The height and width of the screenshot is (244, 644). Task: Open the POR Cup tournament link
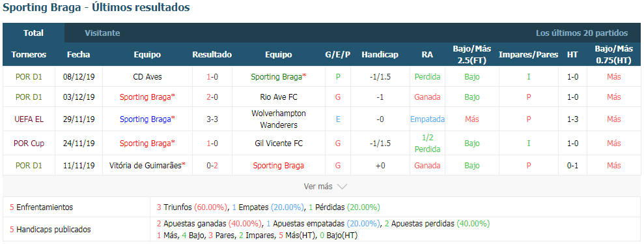coord(29,143)
